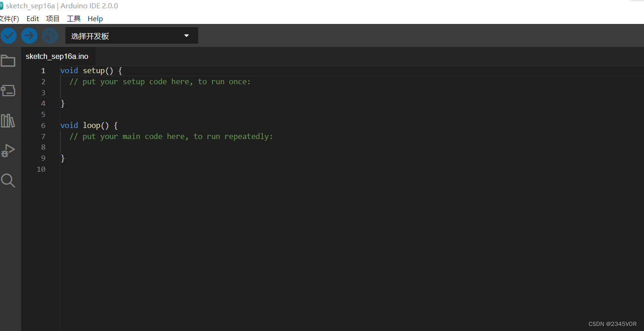Click line number 5 in the gutter
This screenshot has width=644, height=331.
[43, 114]
